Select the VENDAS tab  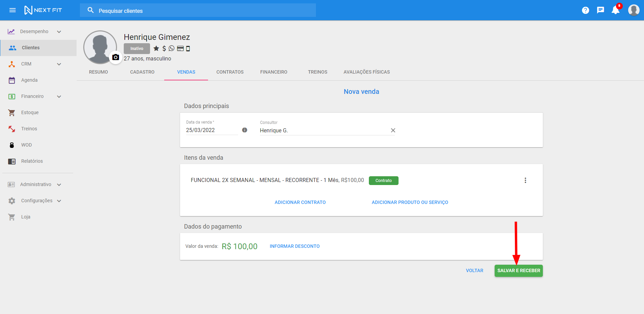click(x=186, y=72)
